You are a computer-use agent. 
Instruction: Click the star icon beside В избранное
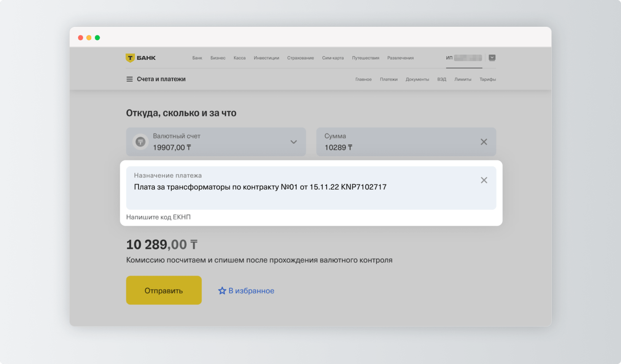click(x=222, y=291)
